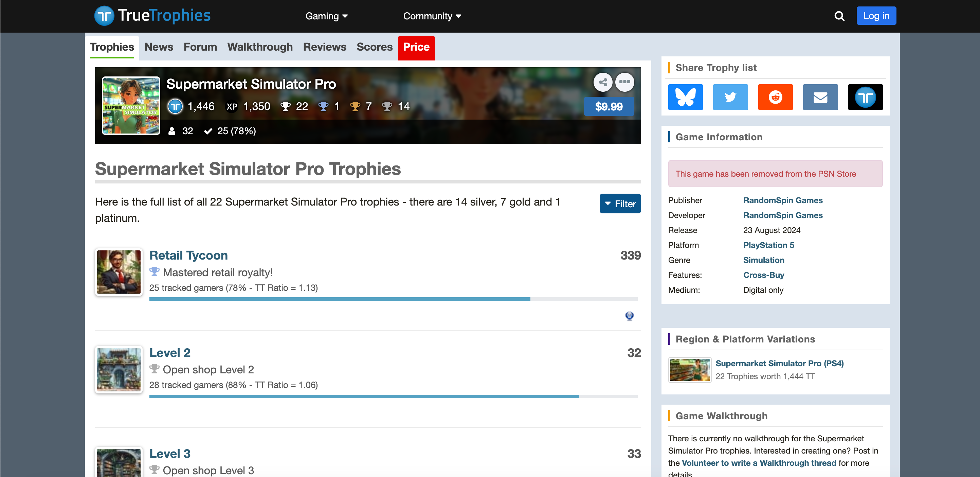
Task: Click the silver trophy icon for Level 3
Action: [154, 470]
